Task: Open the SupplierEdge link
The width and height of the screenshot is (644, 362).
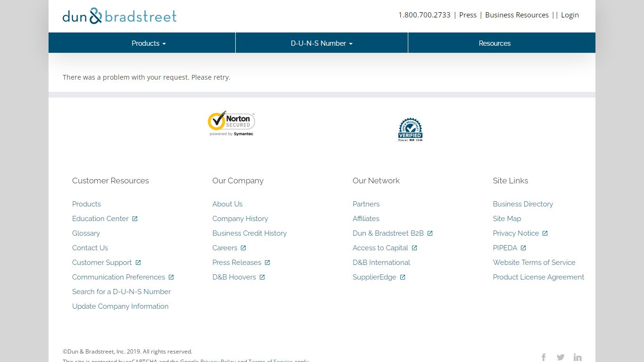Action: click(x=374, y=277)
